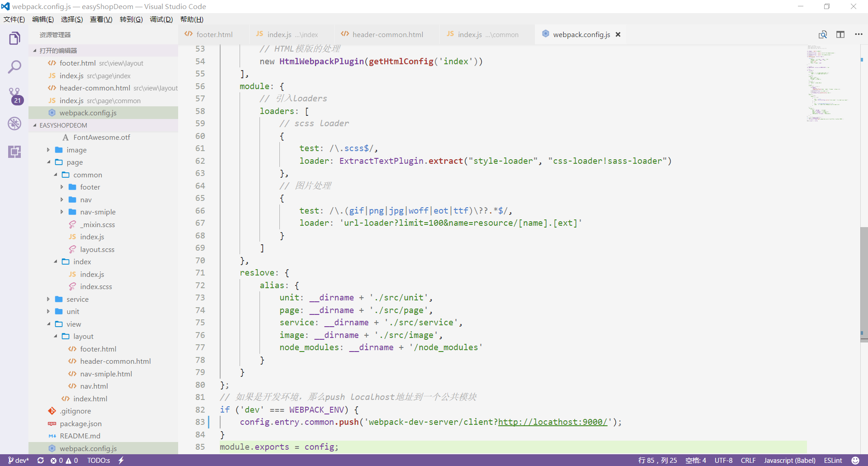Click the dev* git branch indicator
The image size is (868, 466).
pyautogui.click(x=19, y=460)
